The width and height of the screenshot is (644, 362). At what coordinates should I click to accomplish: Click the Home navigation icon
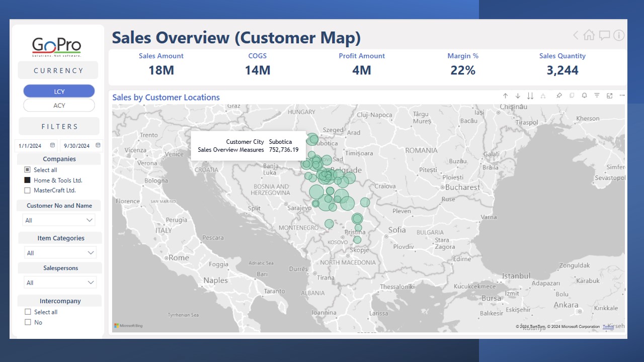click(x=589, y=35)
